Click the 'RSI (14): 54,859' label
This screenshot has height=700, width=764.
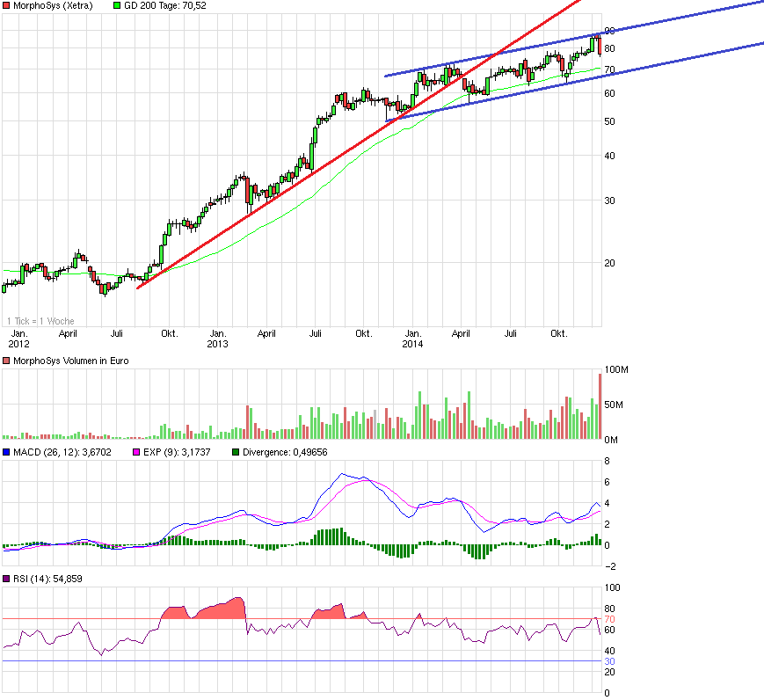click(47, 580)
